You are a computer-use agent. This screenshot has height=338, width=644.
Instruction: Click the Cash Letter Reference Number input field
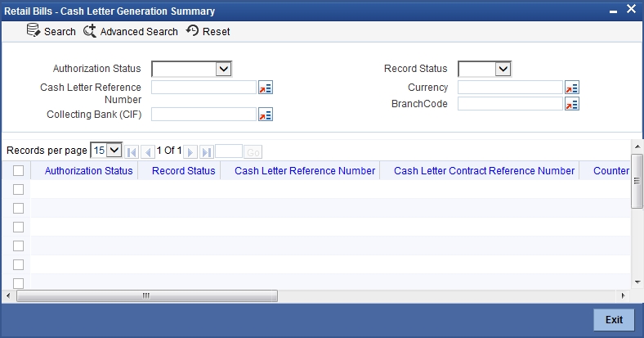click(204, 88)
